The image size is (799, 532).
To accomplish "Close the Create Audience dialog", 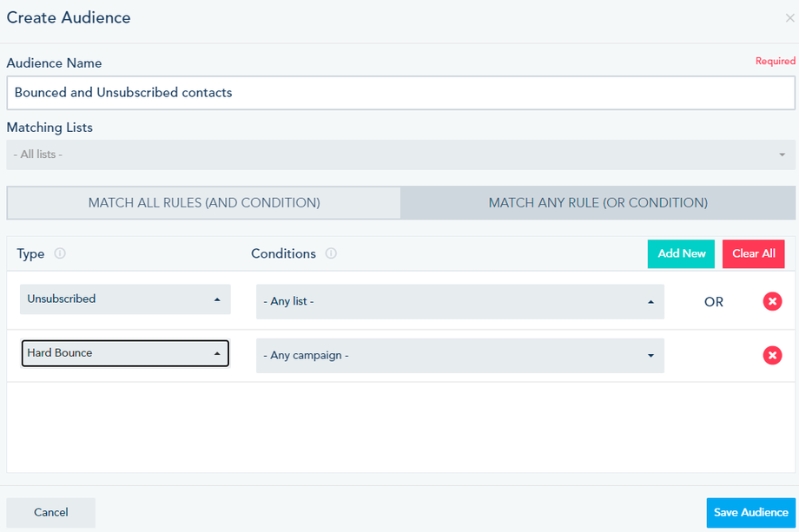I will 789,17.
